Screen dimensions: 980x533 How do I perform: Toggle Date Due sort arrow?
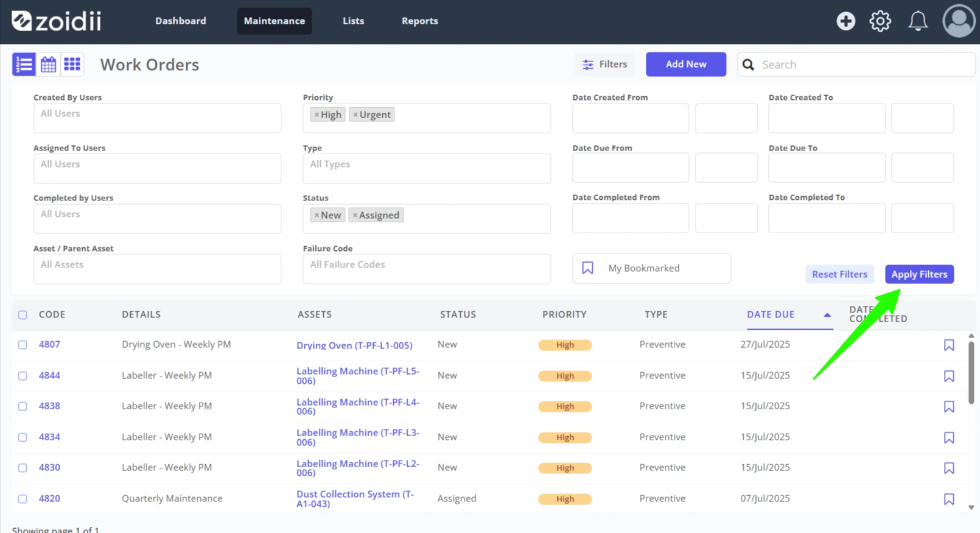coord(827,315)
